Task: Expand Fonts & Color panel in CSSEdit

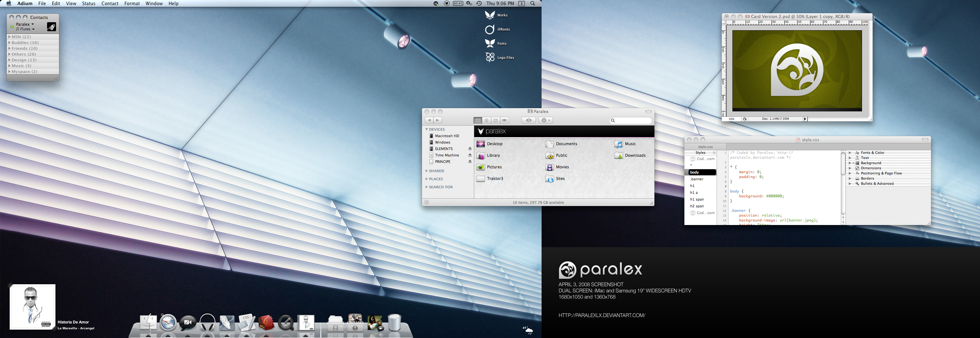Action: click(x=850, y=153)
